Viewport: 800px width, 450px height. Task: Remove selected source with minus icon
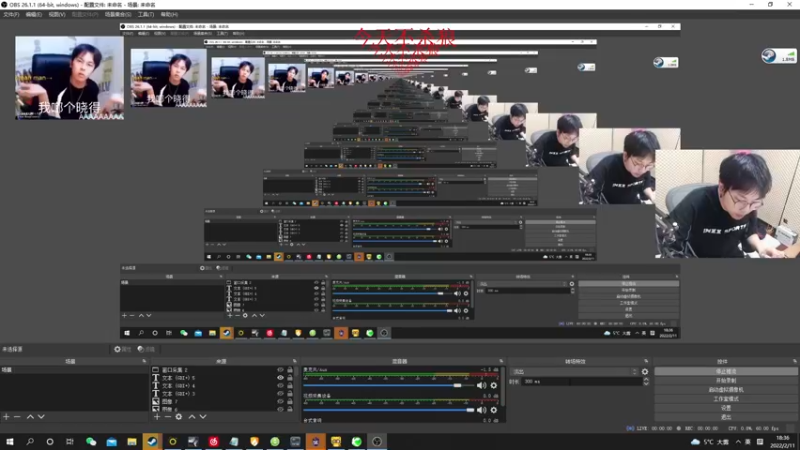[167, 417]
